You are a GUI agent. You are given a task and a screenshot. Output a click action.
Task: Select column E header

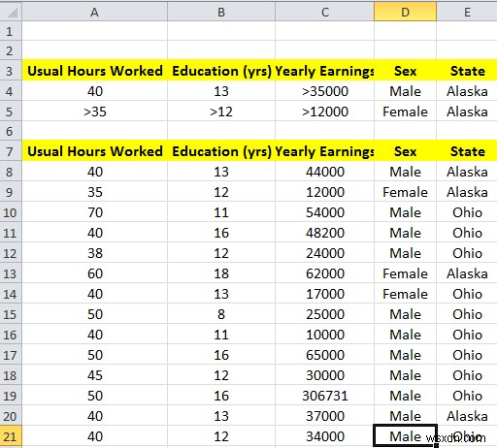click(467, 12)
